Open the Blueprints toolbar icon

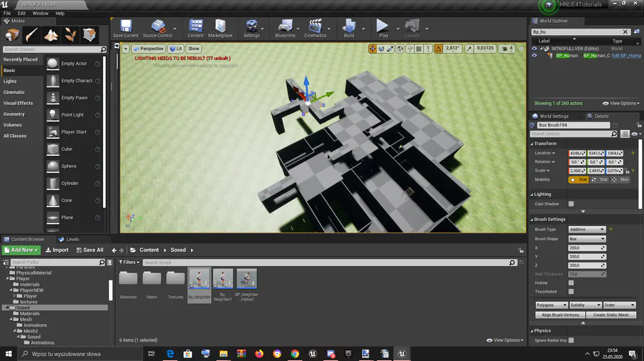285,29
